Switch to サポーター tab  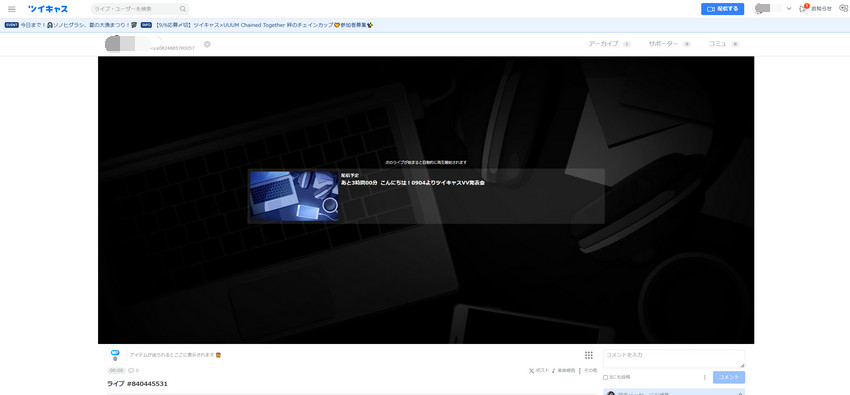669,44
